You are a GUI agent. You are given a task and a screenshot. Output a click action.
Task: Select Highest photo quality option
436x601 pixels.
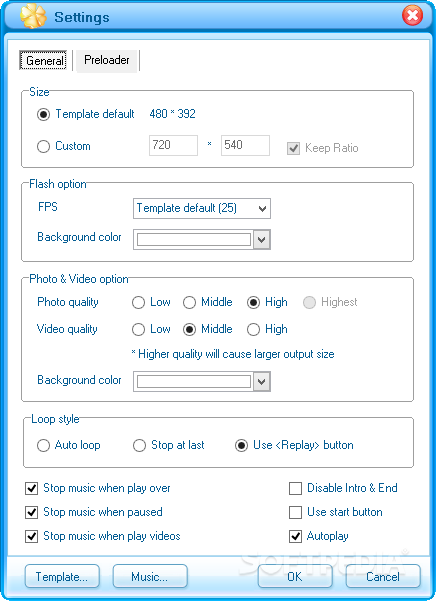pyautogui.click(x=309, y=302)
